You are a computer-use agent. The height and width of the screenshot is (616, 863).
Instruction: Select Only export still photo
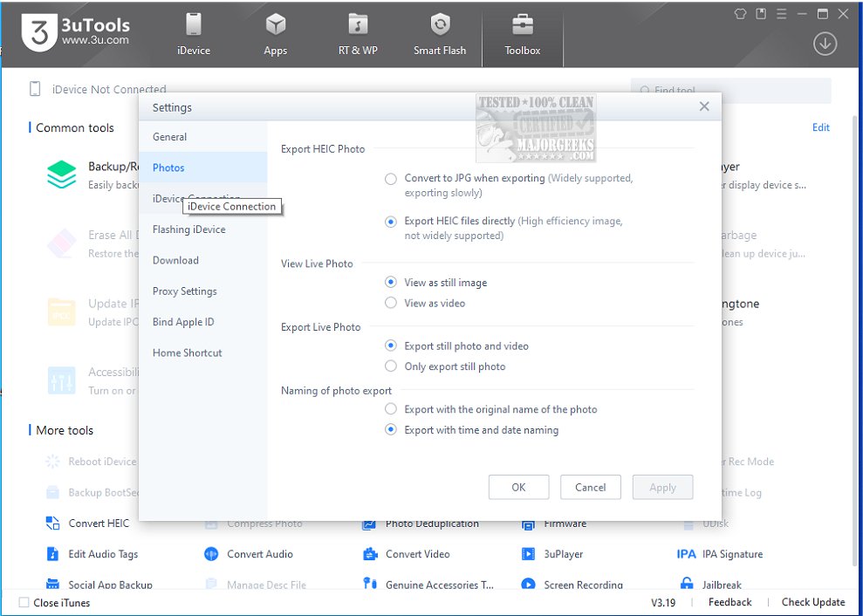click(391, 366)
